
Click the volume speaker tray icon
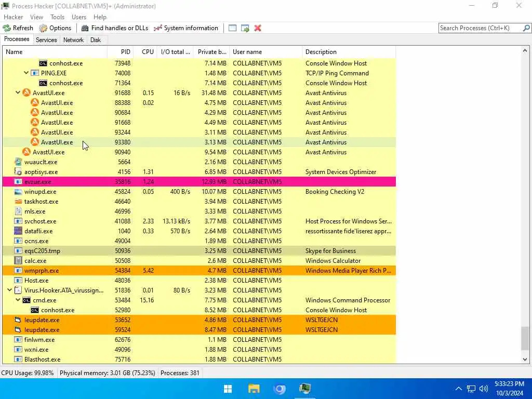(484, 389)
